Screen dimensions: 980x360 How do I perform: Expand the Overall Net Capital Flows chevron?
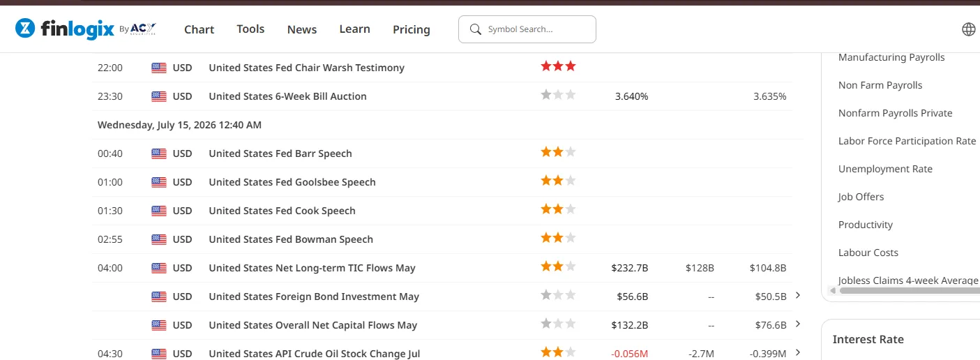point(798,324)
